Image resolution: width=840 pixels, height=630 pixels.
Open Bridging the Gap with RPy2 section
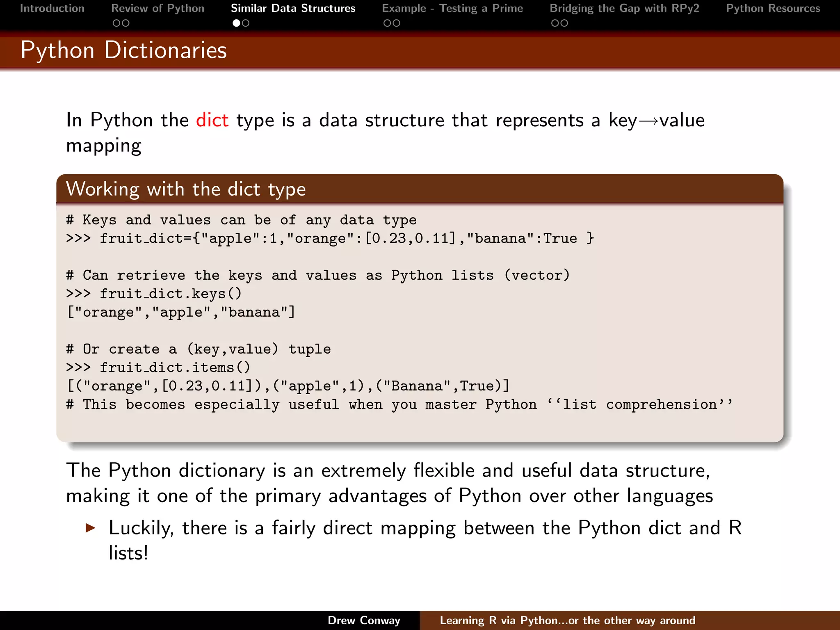(624, 8)
